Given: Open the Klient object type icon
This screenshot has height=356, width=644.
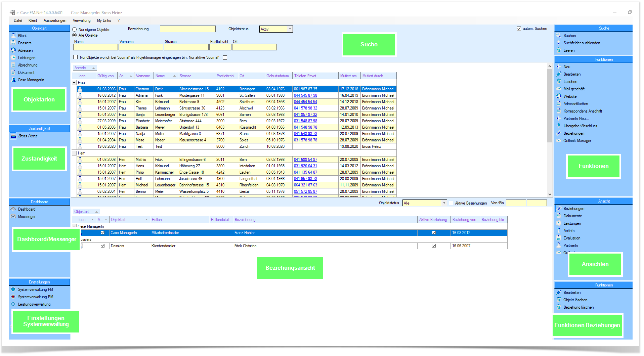Looking at the screenshot, I should 13,35.
